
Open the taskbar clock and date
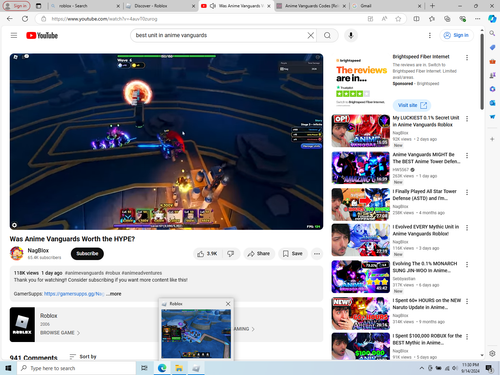click(470, 368)
